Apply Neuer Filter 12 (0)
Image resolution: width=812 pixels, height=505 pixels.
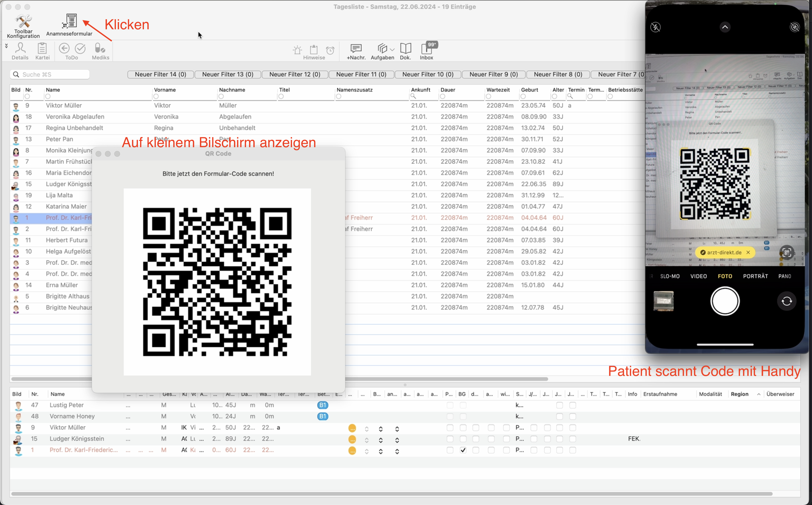[295, 75]
